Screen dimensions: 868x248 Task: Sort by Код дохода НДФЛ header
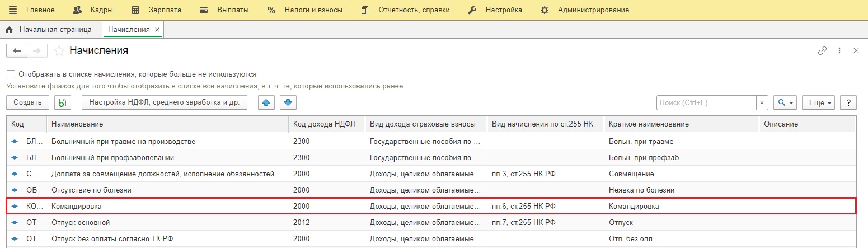[327, 124]
